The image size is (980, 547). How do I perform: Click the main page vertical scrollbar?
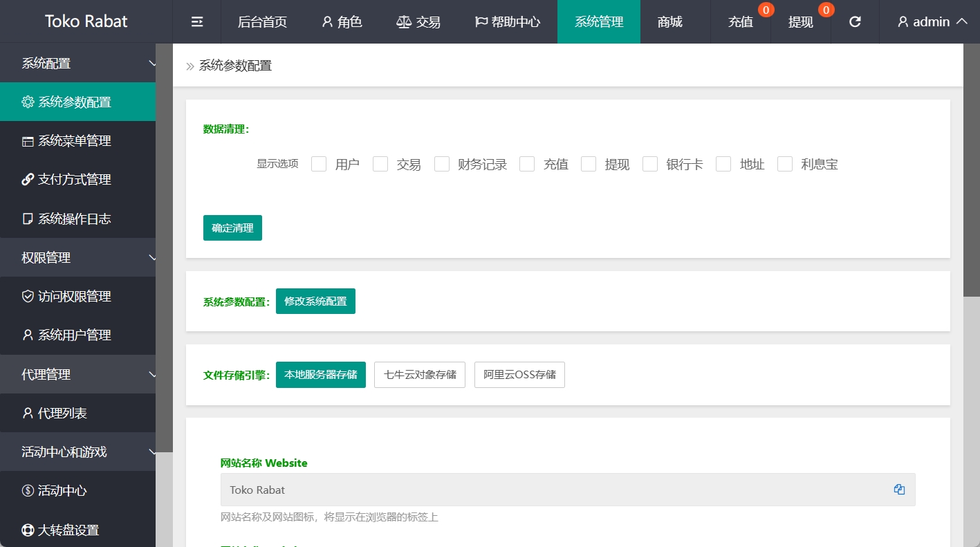[971, 173]
